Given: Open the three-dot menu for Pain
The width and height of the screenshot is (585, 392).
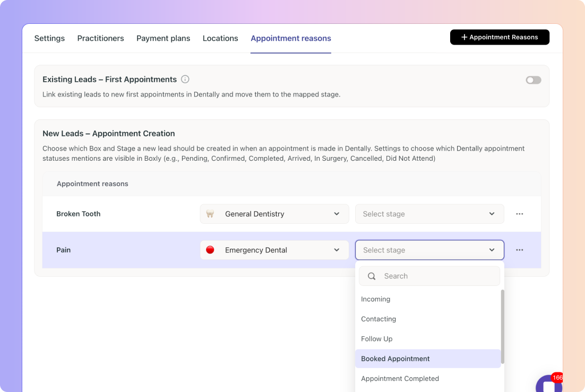Looking at the screenshot, I should click(519, 250).
